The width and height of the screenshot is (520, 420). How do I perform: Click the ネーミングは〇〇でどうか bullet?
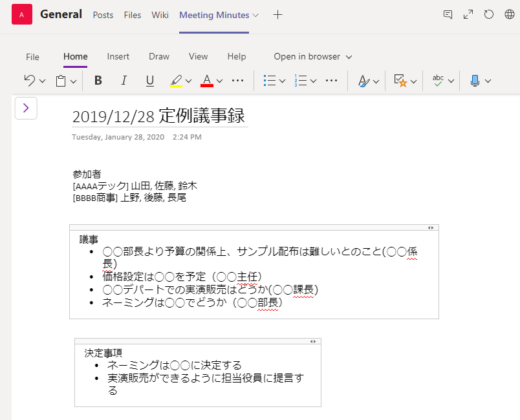(x=192, y=302)
